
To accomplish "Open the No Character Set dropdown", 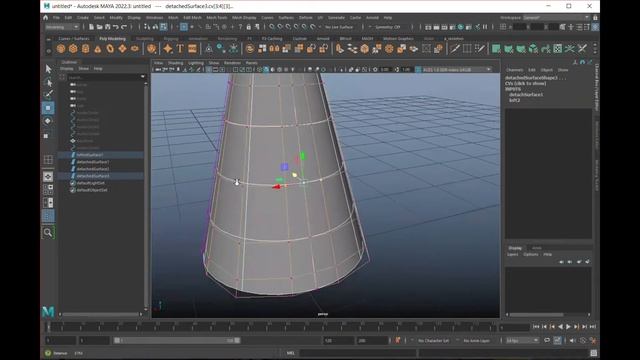I will [x=433, y=340].
